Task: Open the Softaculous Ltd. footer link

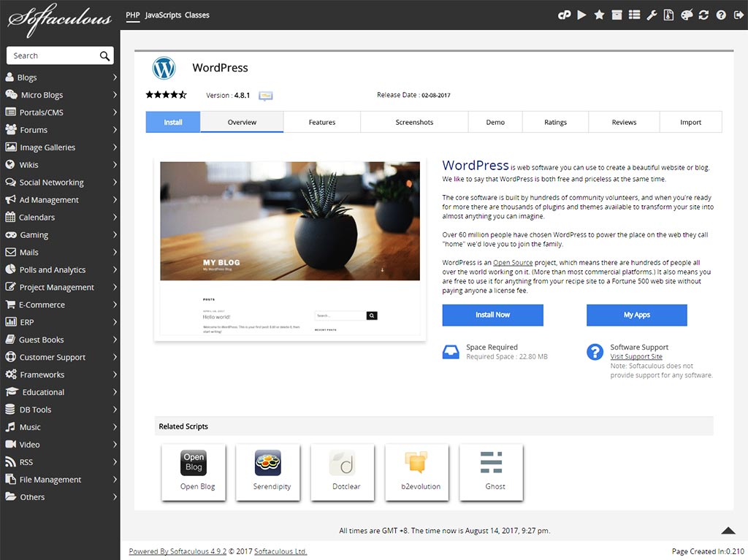Action: 280,551
